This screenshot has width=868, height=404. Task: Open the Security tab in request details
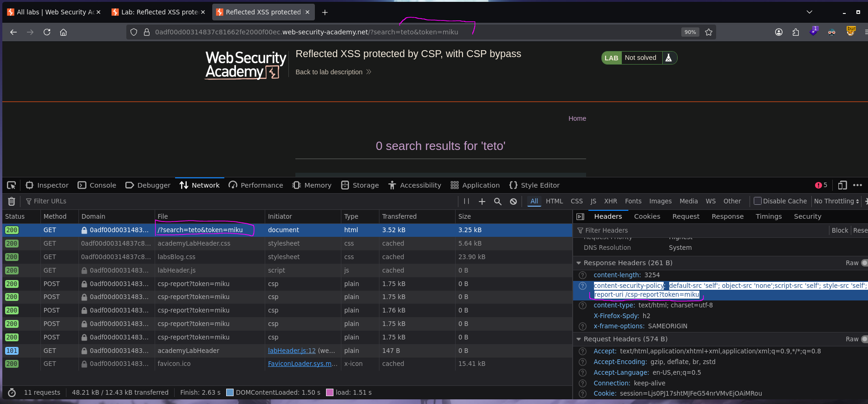807,216
